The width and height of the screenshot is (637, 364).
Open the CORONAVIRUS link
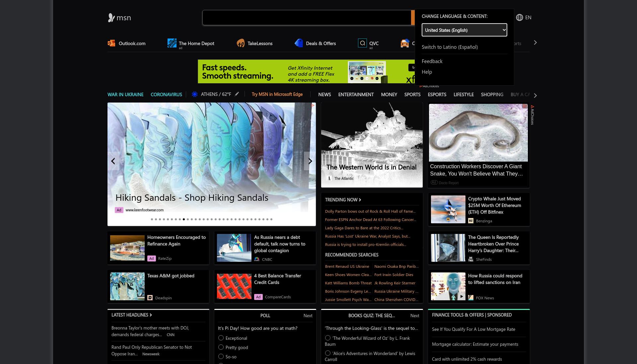pos(166,95)
